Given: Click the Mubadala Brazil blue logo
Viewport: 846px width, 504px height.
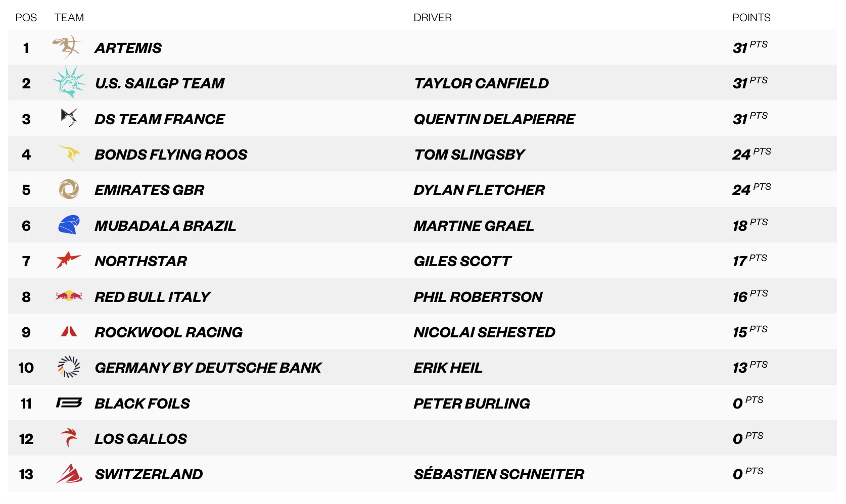Looking at the screenshot, I should 69,225.
